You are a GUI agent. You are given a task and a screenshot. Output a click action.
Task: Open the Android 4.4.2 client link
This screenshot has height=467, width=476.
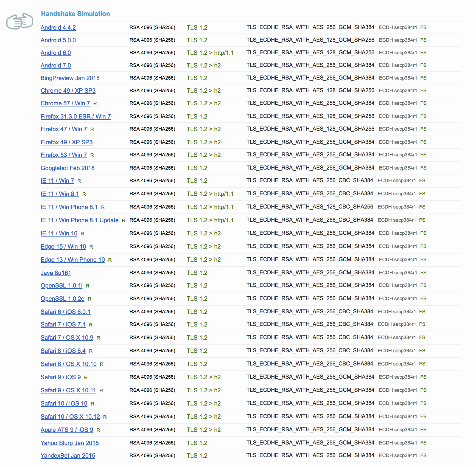58,27
